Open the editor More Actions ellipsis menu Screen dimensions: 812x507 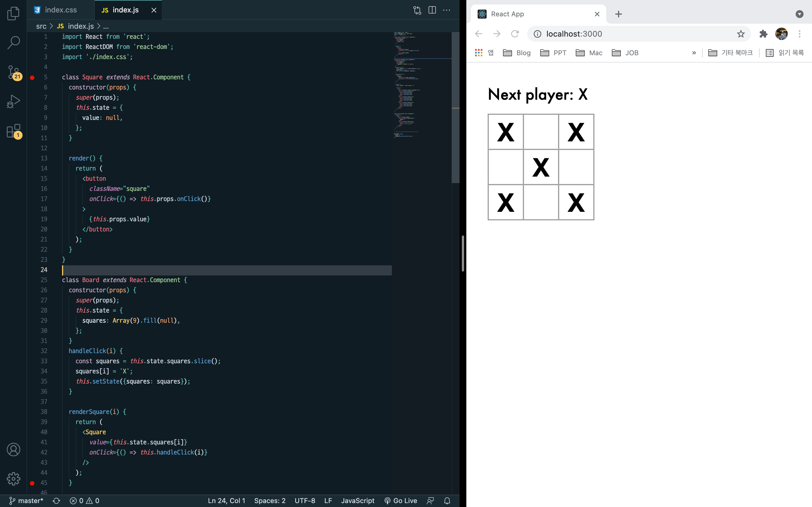[x=447, y=10]
